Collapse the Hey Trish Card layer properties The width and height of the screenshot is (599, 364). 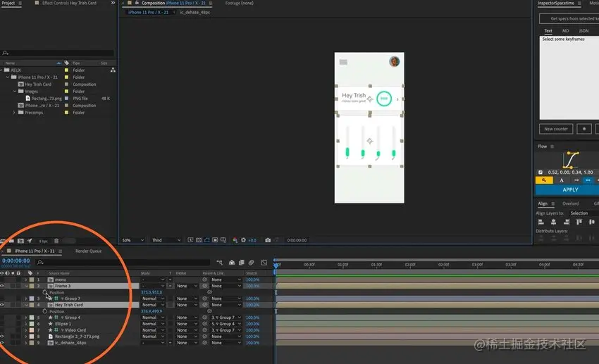pos(26,305)
